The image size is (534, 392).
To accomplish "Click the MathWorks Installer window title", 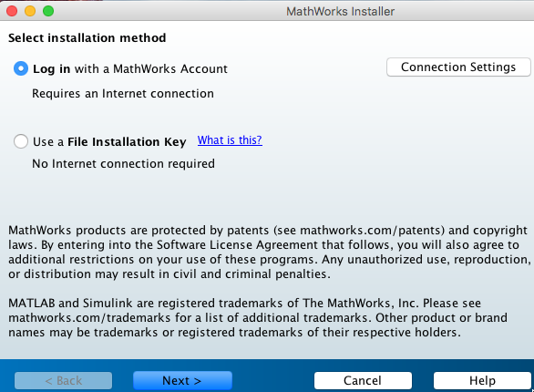I will click(340, 11).
